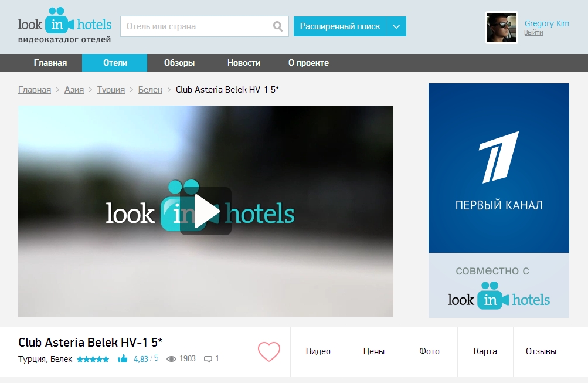Open the Обзоры navigation tab

179,63
